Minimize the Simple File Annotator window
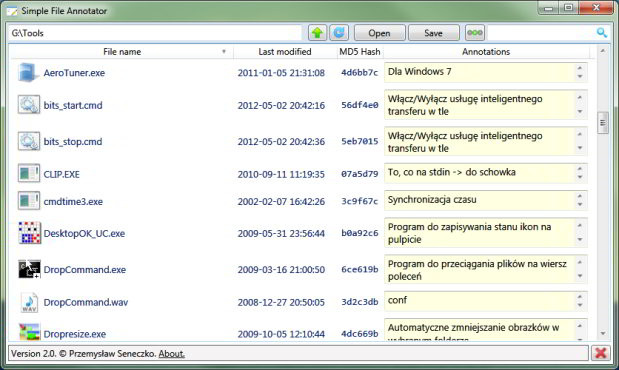Screen dimensions: 619x370 click(548, 8)
